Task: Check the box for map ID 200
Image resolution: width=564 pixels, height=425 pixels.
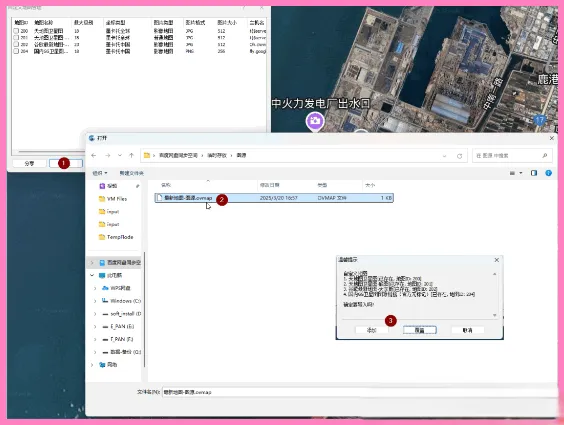Action: tap(16, 31)
